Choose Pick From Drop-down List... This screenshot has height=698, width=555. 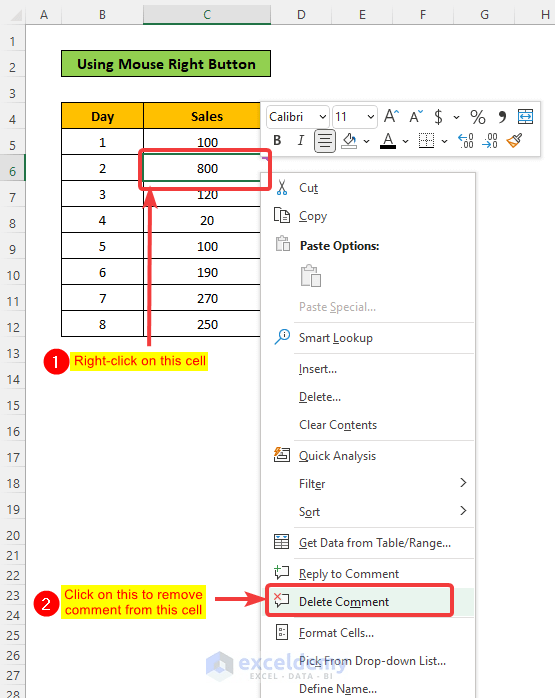pyautogui.click(x=368, y=661)
